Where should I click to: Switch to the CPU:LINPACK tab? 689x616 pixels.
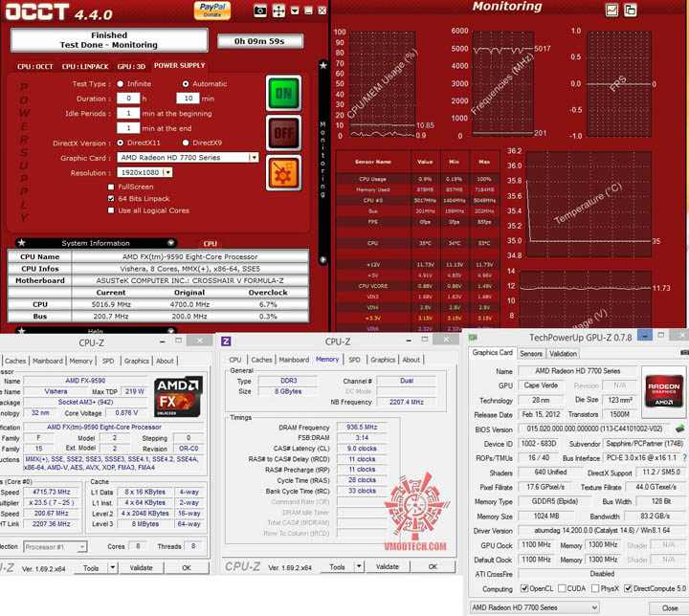[x=85, y=66]
